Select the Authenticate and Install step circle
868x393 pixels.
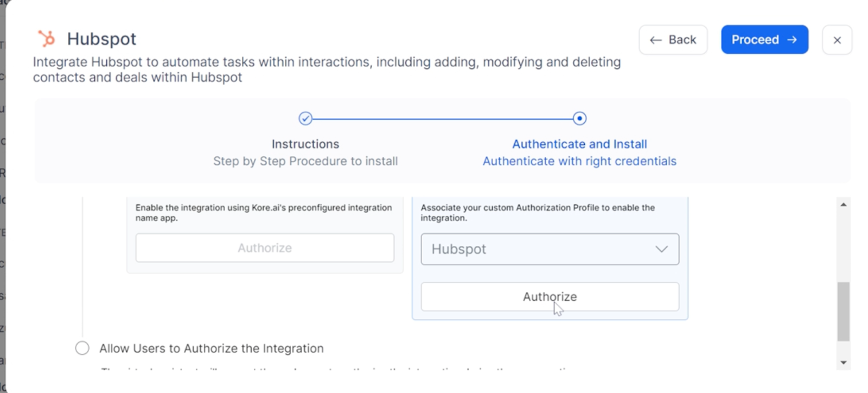579,118
